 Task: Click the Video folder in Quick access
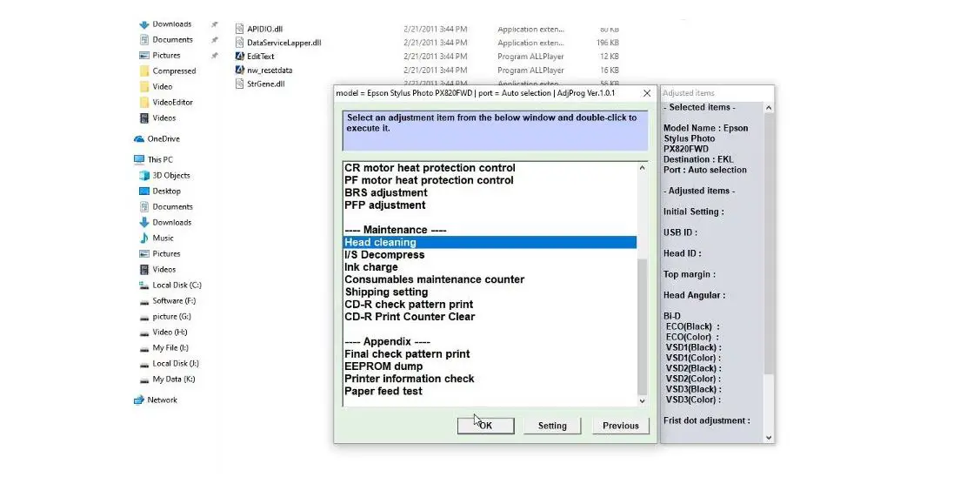156,87
